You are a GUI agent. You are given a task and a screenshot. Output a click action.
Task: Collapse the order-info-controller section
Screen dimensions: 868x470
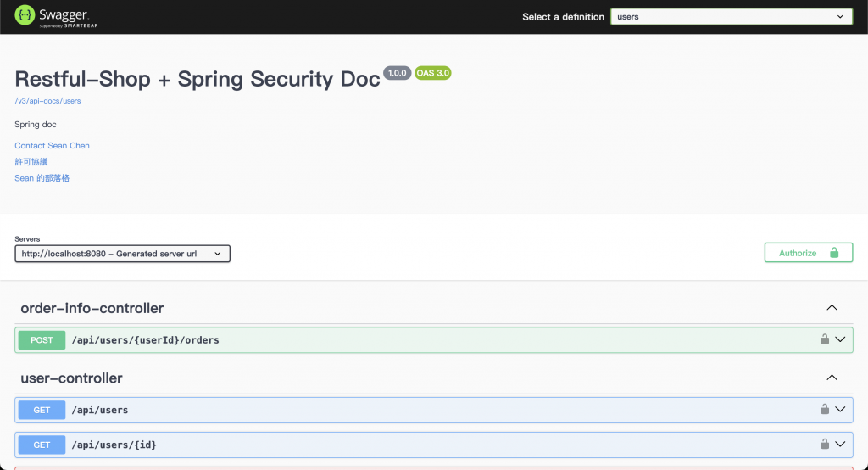[x=832, y=308]
